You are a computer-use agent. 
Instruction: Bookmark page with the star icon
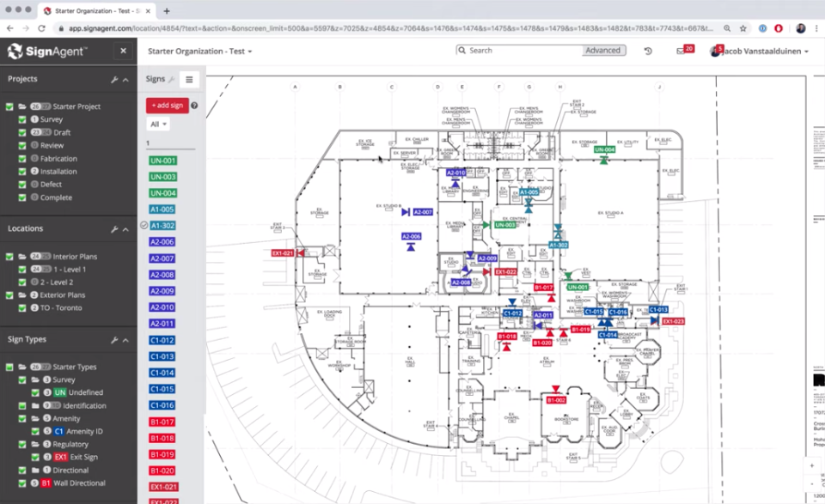coord(742,28)
